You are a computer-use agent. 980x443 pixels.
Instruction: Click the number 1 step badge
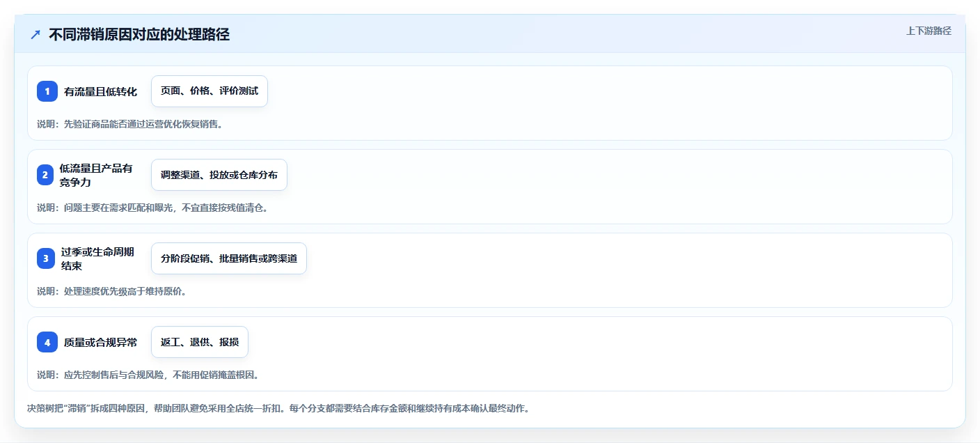click(x=47, y=91)
